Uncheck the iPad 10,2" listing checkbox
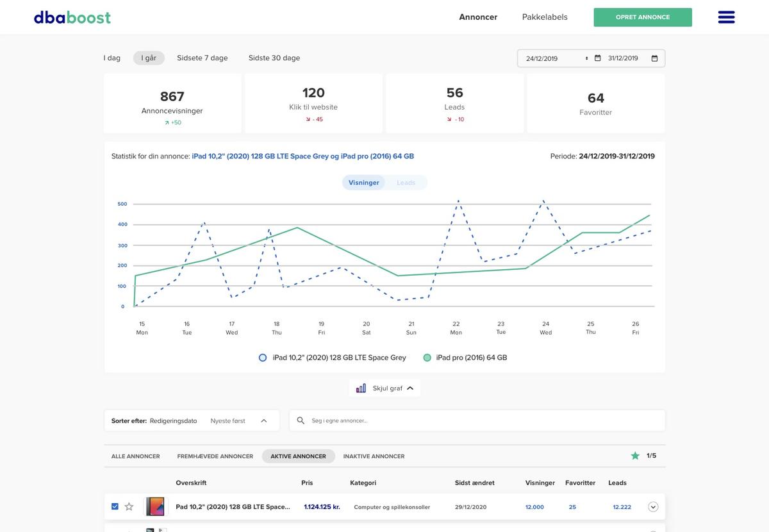 click(115, 506)
